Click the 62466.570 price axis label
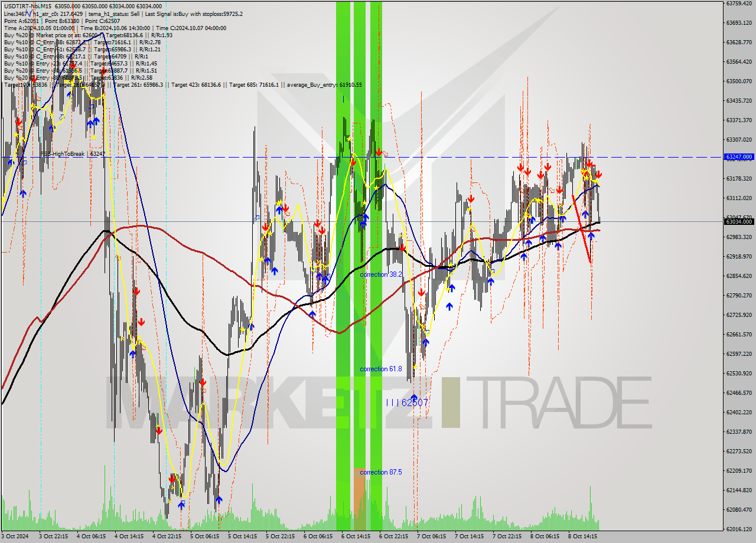Image resolution: width=756 pixels, height=543 pixels. [x=739, y=392]
